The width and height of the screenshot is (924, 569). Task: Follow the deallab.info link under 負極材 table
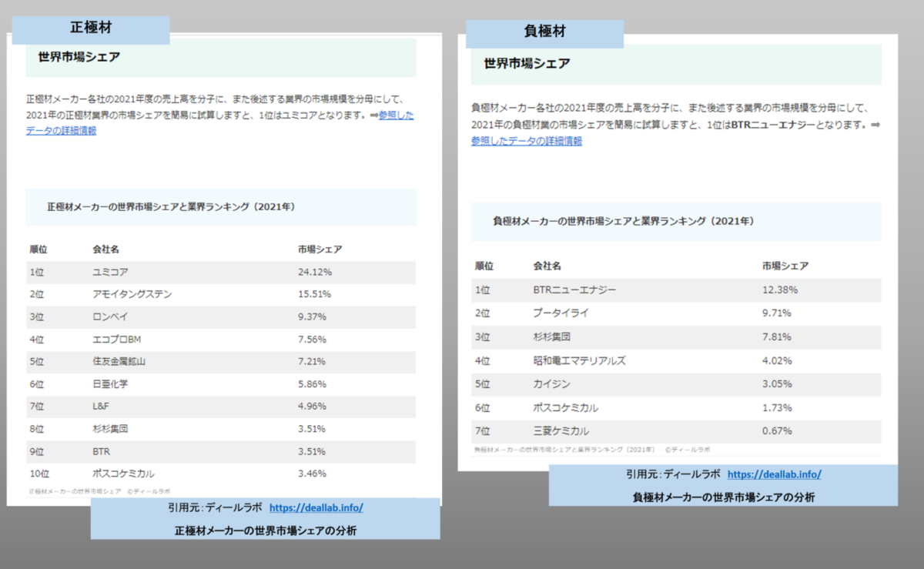[775, 474]
